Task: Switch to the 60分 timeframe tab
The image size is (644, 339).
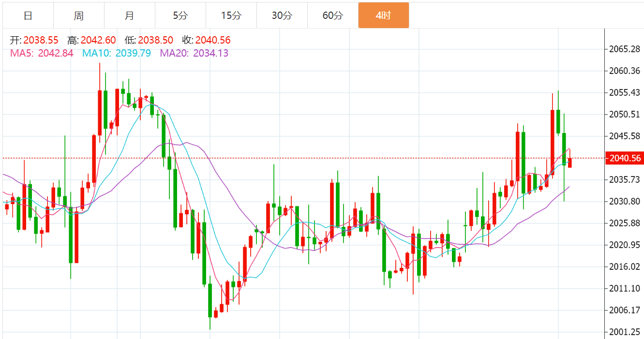Action: coord(333,15)
